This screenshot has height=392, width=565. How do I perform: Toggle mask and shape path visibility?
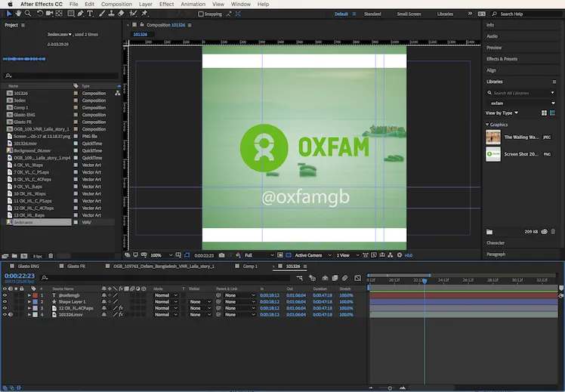click(x=187, y=255)
